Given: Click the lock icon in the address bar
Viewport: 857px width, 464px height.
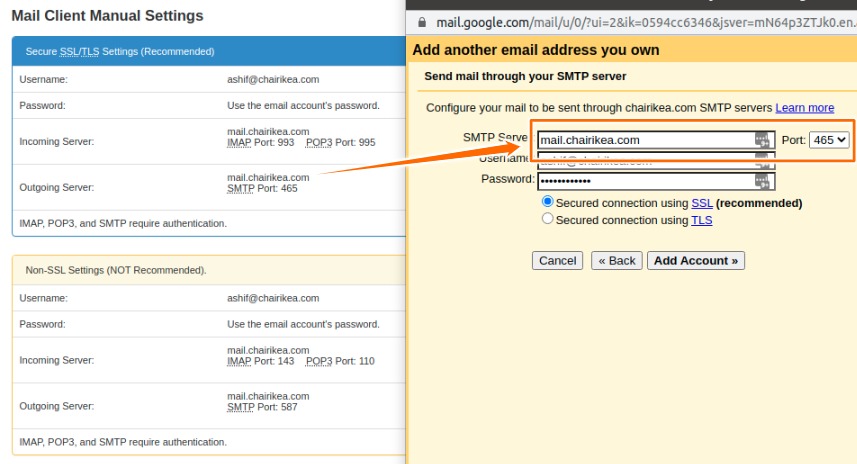Looking at the screenshot, I should 421,22.
